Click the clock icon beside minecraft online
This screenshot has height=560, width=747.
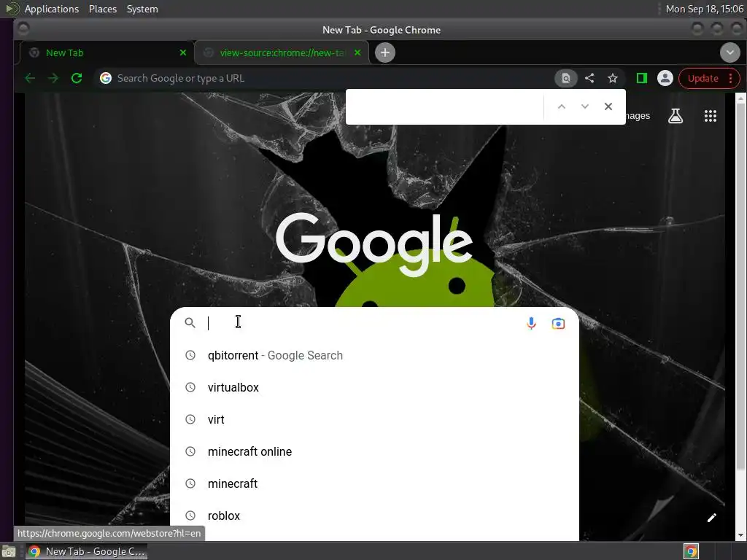click(x=190, y=451)
